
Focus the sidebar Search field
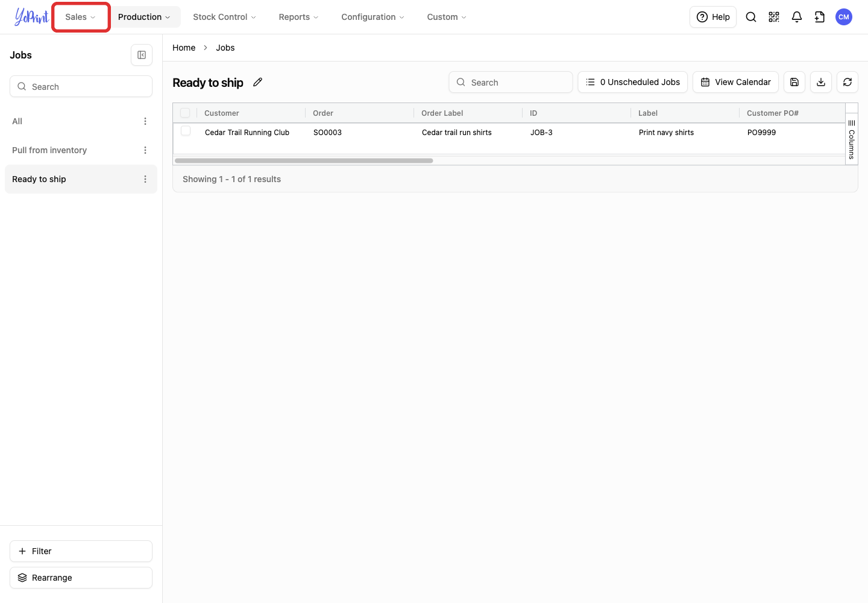81,86
